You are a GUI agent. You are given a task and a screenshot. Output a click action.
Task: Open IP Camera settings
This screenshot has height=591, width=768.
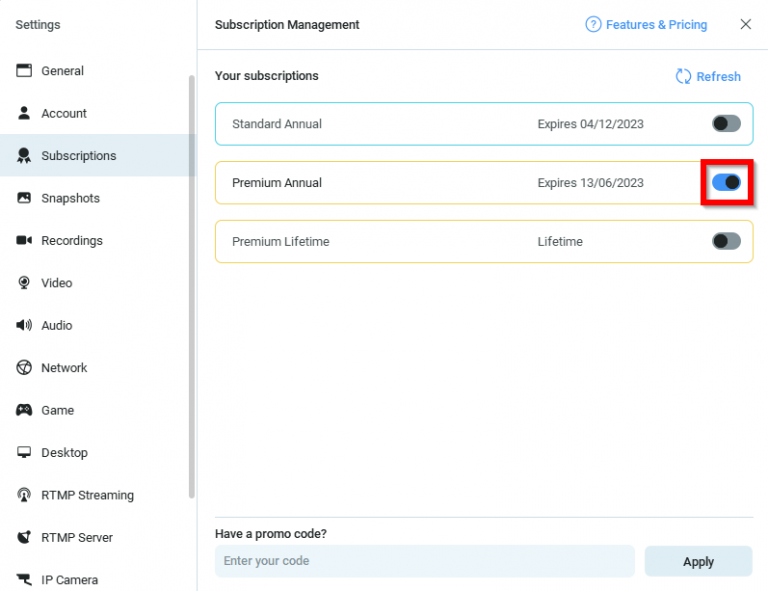69,580
